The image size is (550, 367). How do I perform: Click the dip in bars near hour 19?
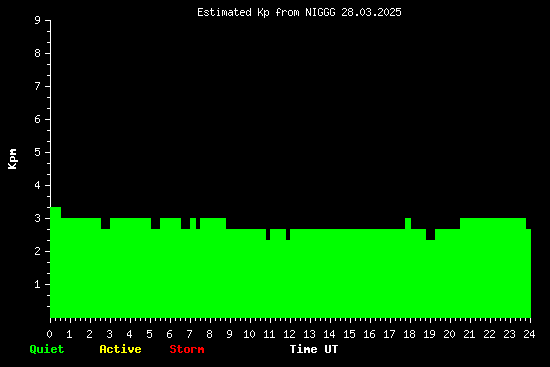tap(430, 234)
